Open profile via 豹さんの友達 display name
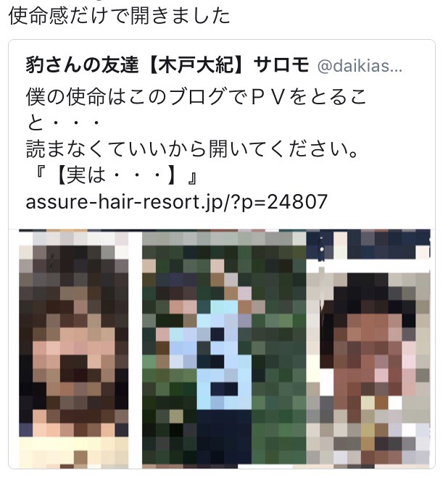Image resolution: width=448 pixels, height=478 pixels. 83,65
